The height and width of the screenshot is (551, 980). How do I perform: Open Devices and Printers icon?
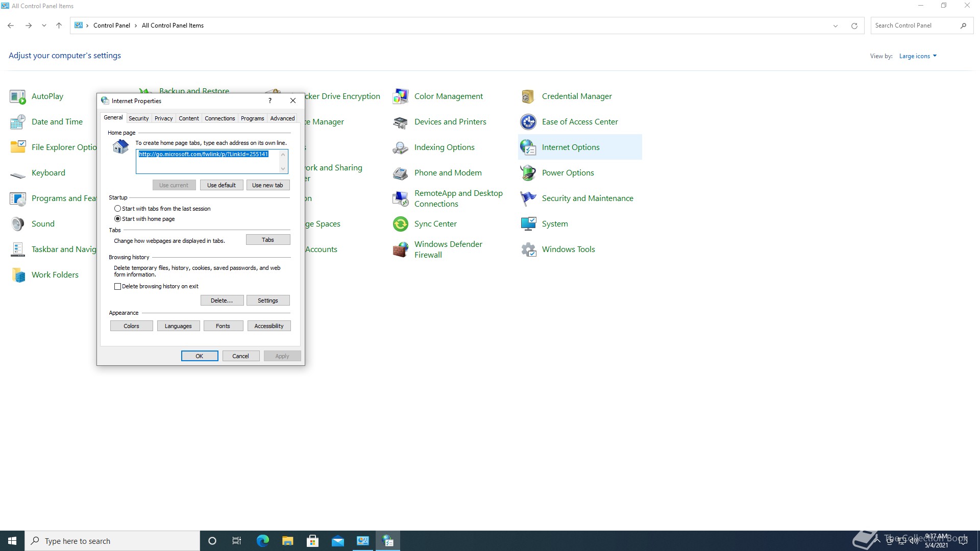coord(400,122)
